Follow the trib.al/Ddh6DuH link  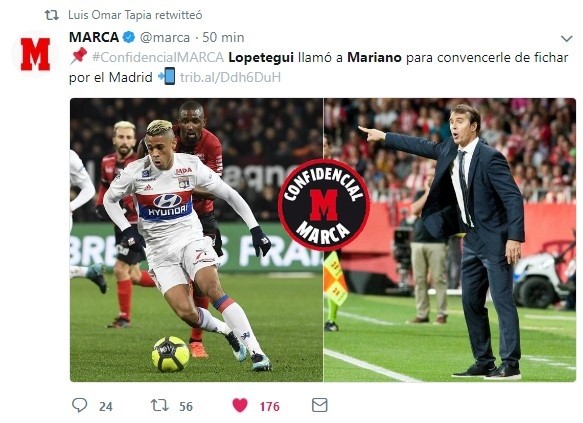tap(230, 77)
